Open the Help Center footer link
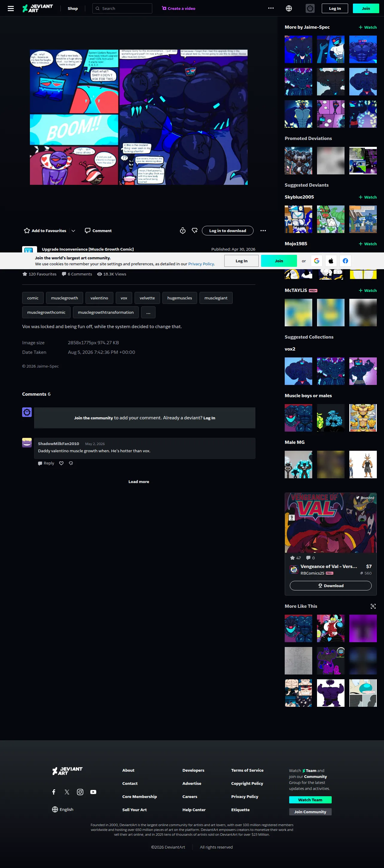Image resolution: width=384 pixels, height=868 pixels. tap(194, 810)
